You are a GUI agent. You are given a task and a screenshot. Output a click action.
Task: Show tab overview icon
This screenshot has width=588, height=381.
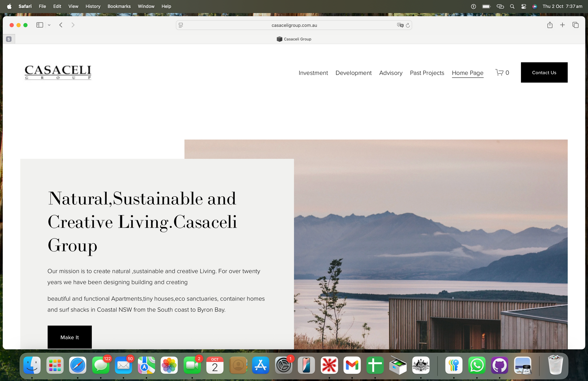point(575,25)
